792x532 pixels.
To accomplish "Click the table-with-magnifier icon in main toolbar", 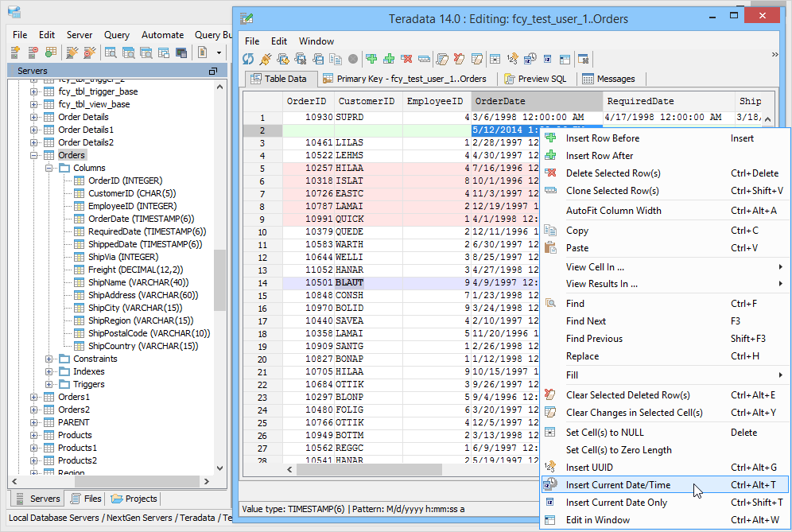I will (x=110, y=52).
